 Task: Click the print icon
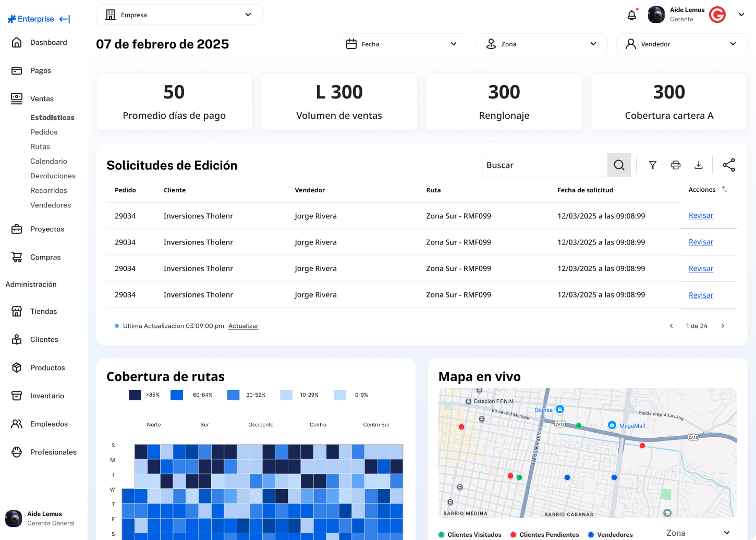point(676,165)
